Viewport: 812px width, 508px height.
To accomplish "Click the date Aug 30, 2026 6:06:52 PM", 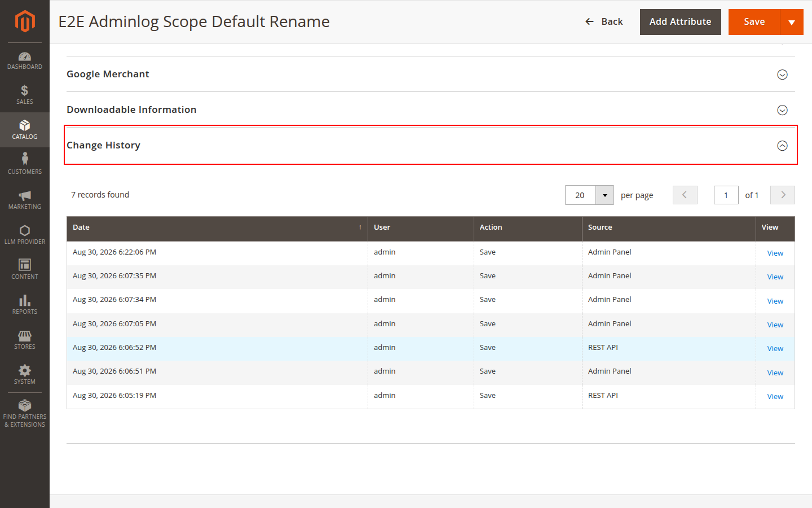I will [114, 348].
